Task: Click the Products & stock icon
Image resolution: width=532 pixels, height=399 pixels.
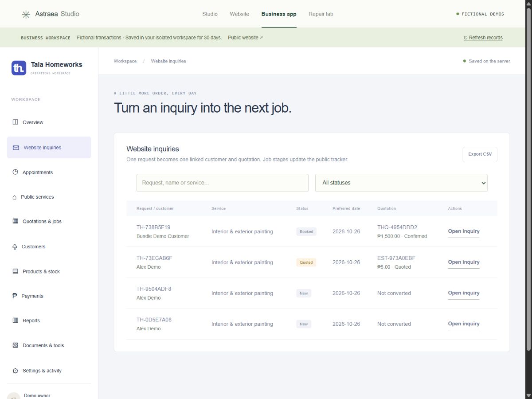Action: coord(16,271)
